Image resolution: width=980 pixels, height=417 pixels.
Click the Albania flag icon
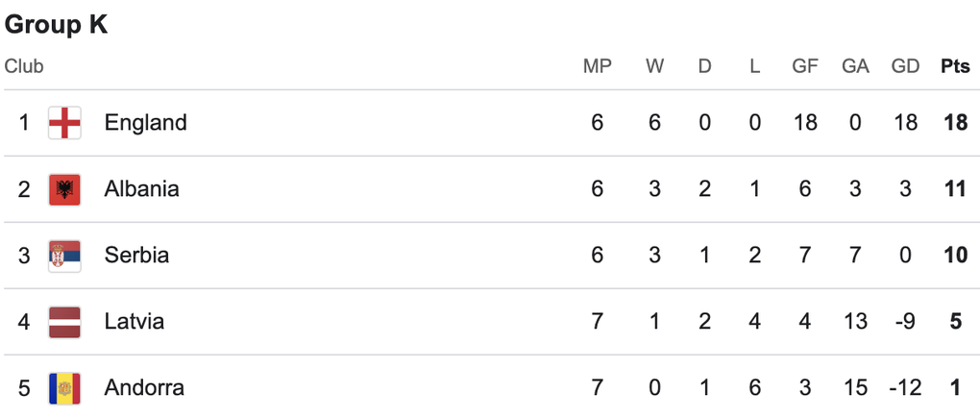[64, 189]
